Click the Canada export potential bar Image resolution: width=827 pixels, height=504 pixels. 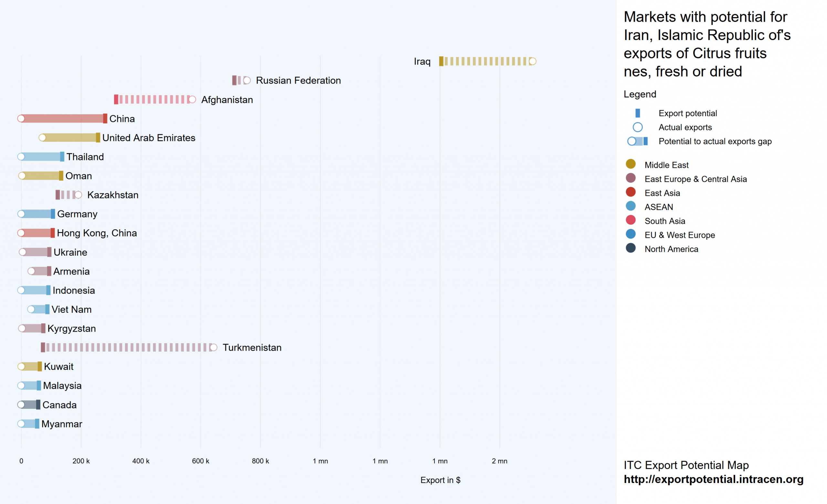click(x=38, y=405)
